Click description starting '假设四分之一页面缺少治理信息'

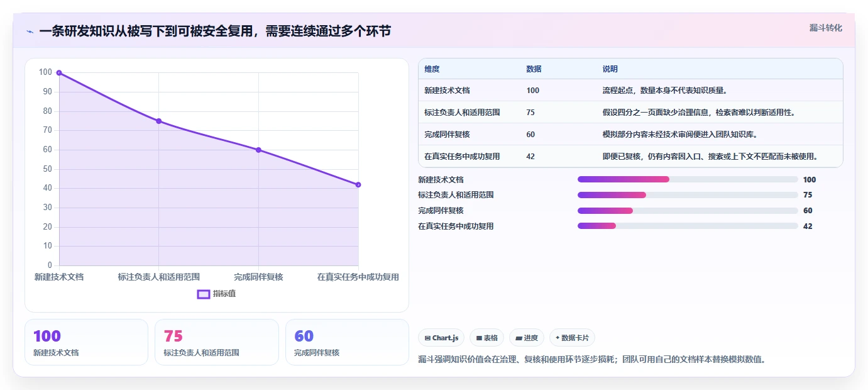pyautogui.click(x=699, y=113)
